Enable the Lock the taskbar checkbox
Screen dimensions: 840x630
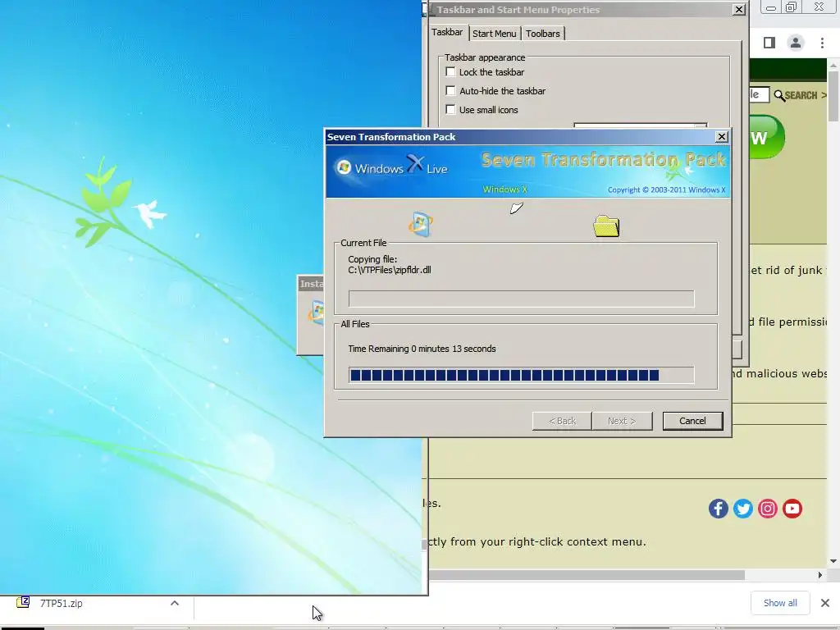[450, 72]
